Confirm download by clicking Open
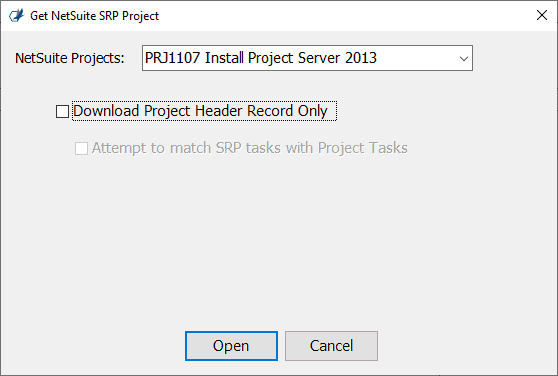Screen dimensions: 558x376 click(x=231, y=346)
